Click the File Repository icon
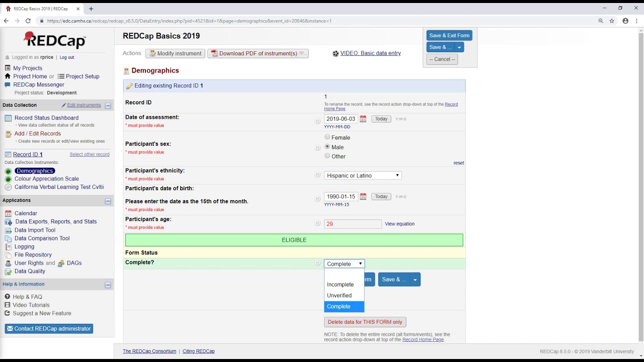This screenshot has height=362, width=644. click(8, 255)
